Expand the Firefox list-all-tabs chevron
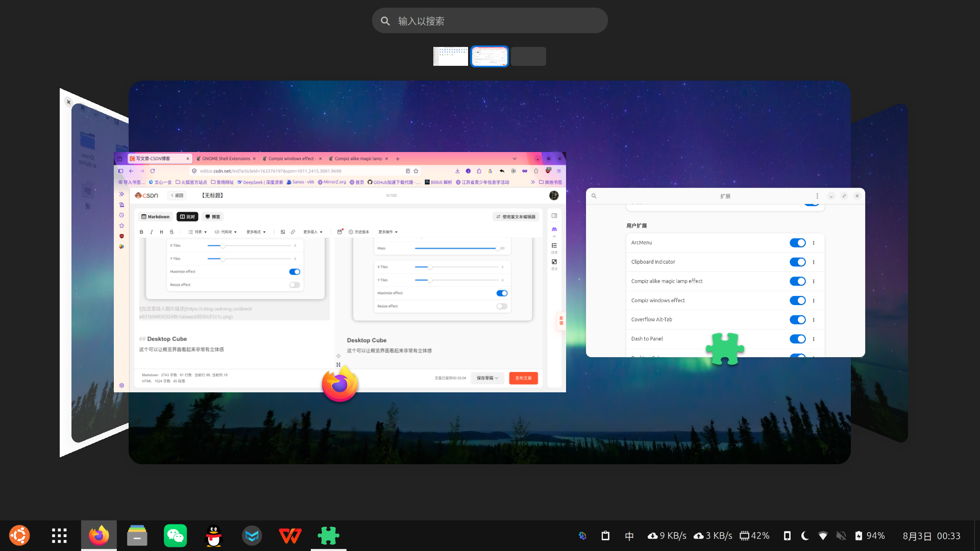The image size is (980, 551). [x=514, y=159]
